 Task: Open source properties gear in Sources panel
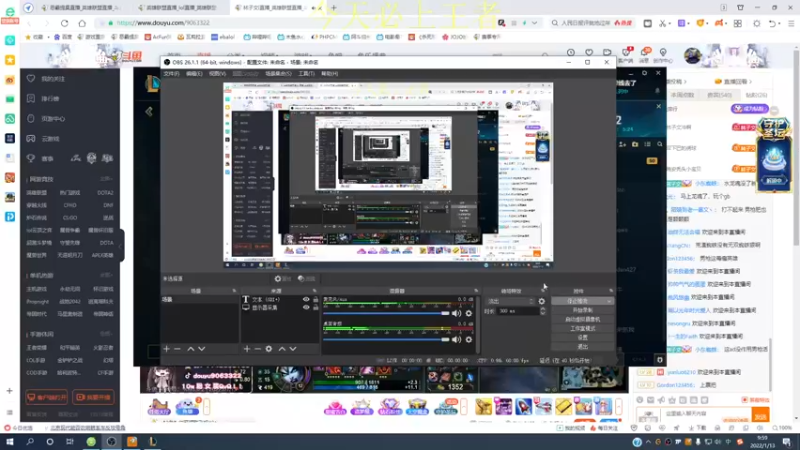(269, 349)
